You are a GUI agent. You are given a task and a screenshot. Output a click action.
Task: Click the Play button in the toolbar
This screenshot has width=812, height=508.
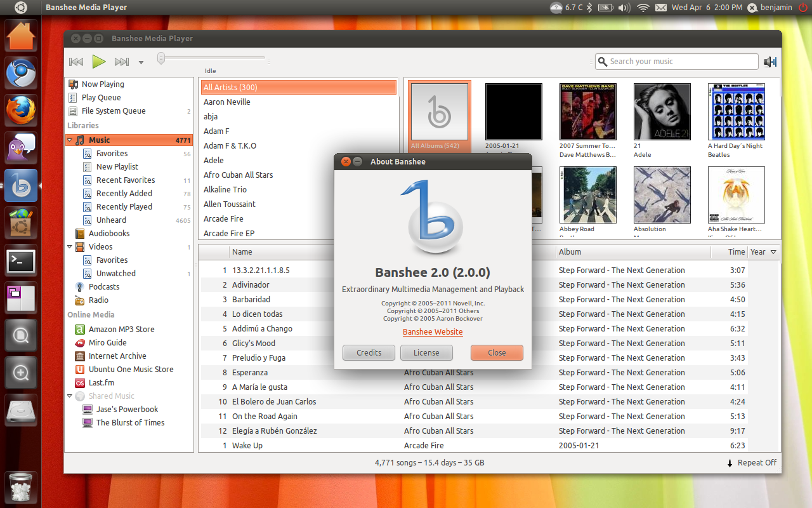click(x=99, y=62)
